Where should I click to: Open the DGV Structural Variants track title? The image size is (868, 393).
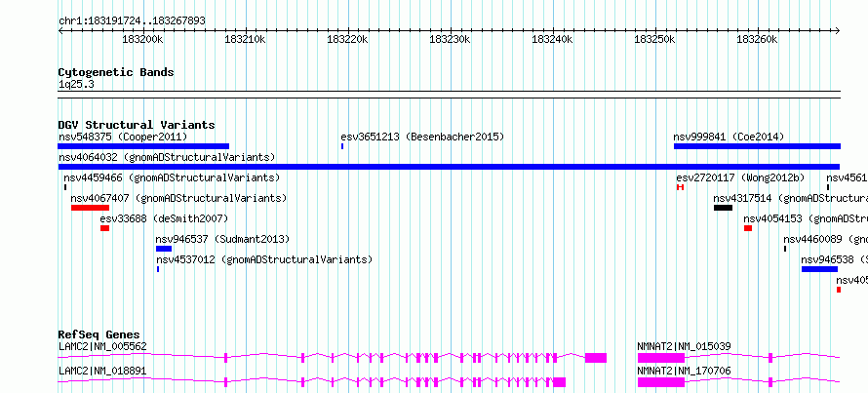[137, 125]
